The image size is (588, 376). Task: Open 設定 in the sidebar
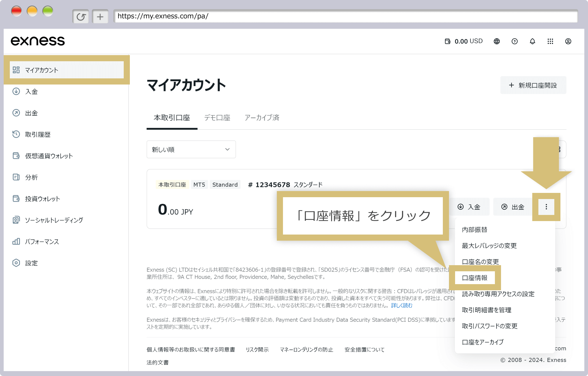pos(31,263)
